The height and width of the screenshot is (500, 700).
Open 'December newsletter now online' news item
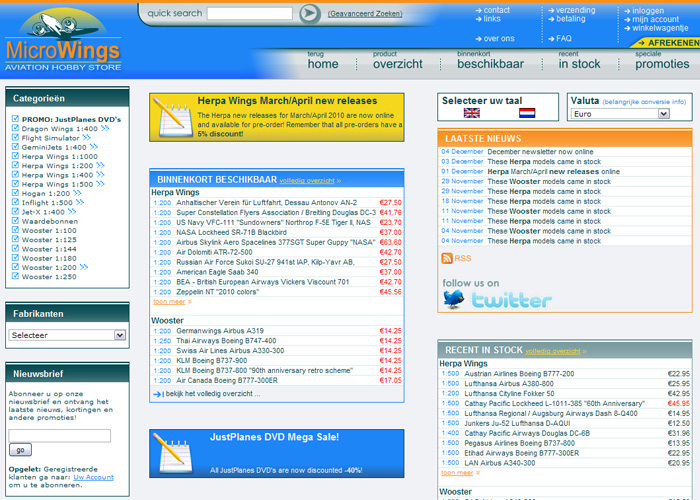(x=540, y=152)
